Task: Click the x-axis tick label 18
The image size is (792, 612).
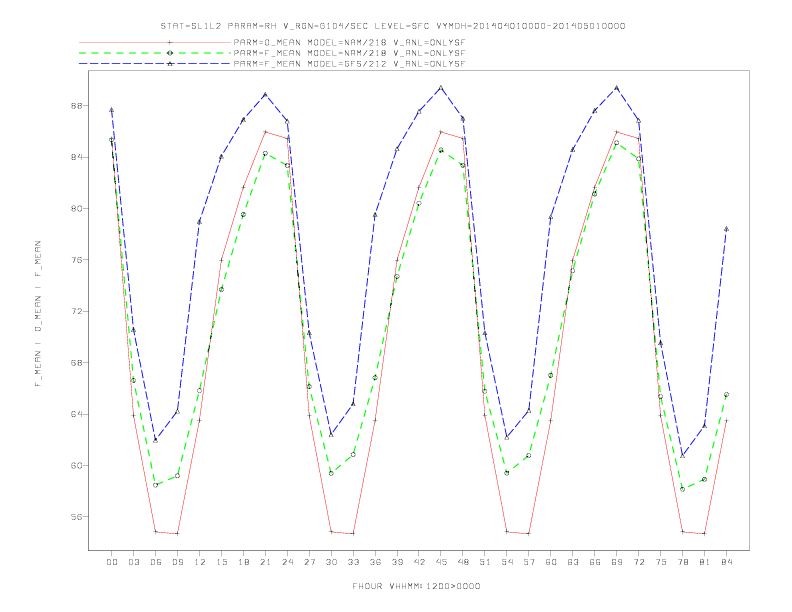Action: [243, 562]
